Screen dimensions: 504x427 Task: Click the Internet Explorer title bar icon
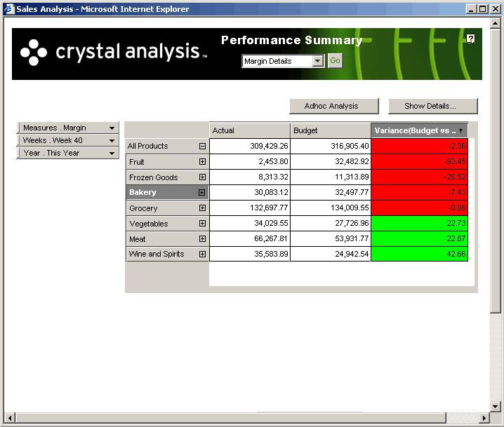click(9, 8)
